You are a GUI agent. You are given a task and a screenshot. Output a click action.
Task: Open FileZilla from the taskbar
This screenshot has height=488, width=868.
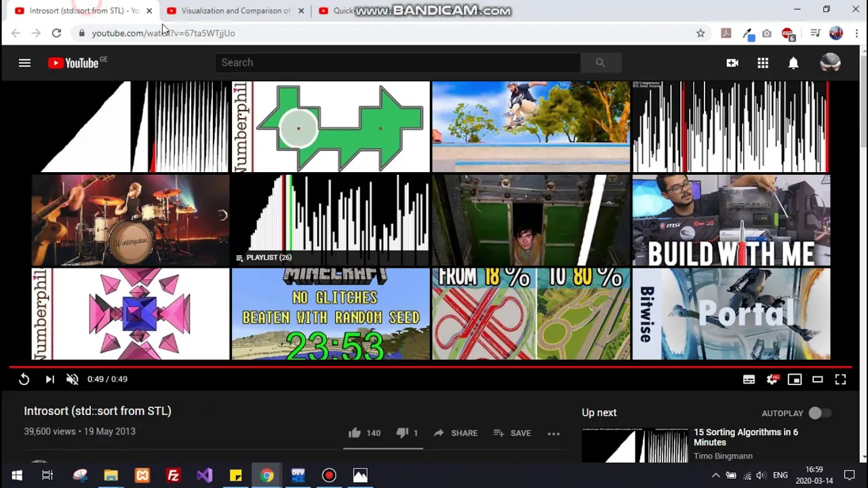(x=173, y=476)
